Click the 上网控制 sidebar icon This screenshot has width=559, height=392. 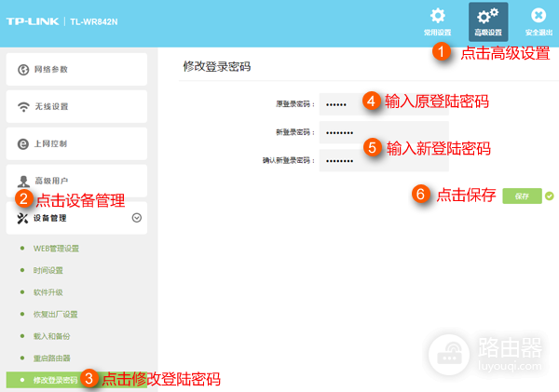tap(23, 143)
